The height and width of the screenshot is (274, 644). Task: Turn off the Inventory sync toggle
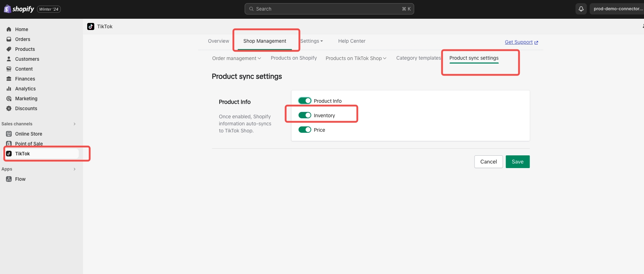(305, 115)
